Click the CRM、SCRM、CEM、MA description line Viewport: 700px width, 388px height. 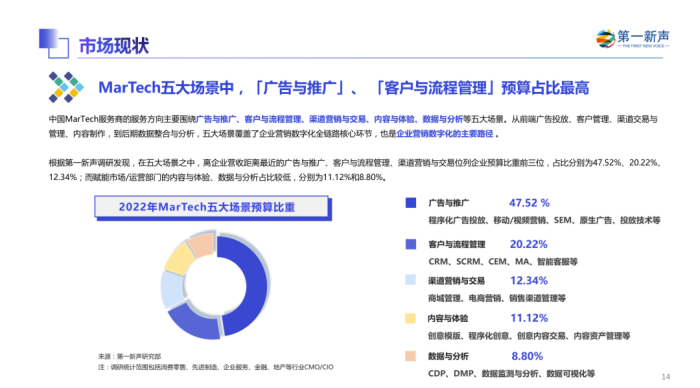pos(503,262)
